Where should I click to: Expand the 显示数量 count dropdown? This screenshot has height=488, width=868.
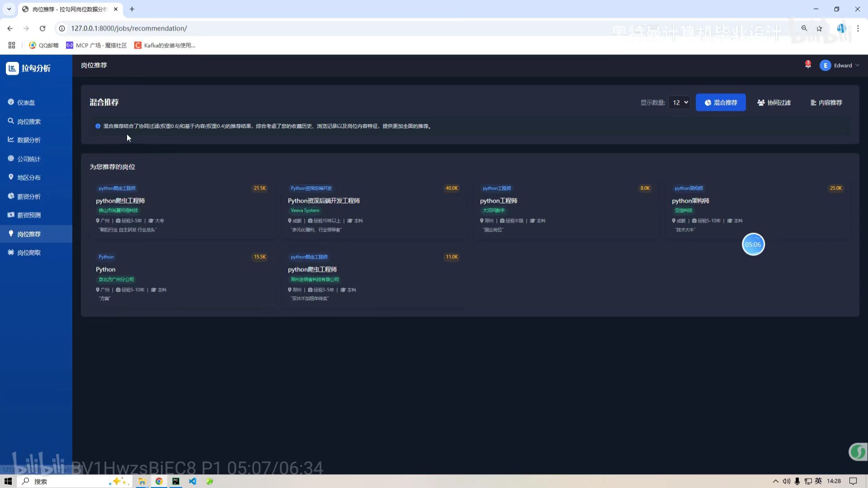[679, 103]
